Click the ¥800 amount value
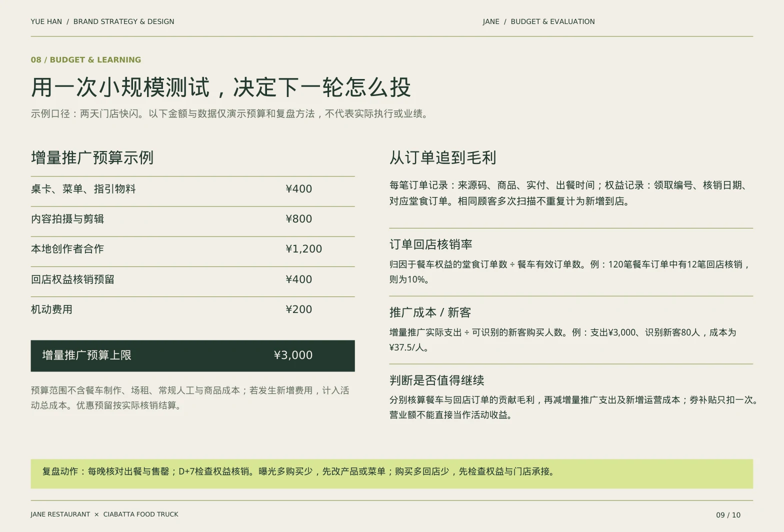This screenshot has height=532, width=784. (298, 219)
